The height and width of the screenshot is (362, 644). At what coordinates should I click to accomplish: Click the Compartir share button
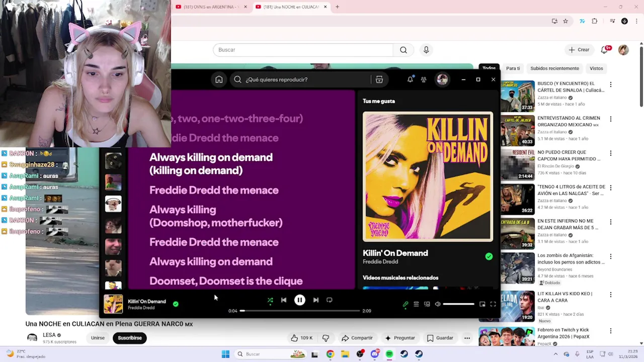[x=357, y=338]
